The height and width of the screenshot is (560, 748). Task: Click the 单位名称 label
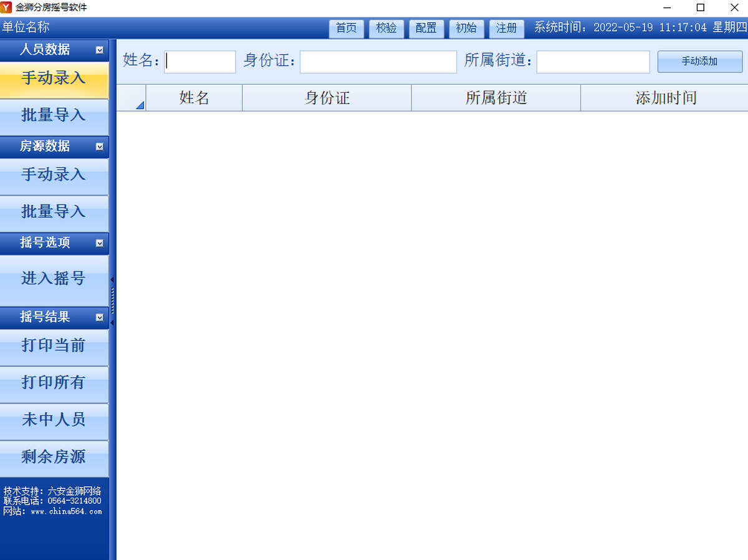[x=26, y=27]
